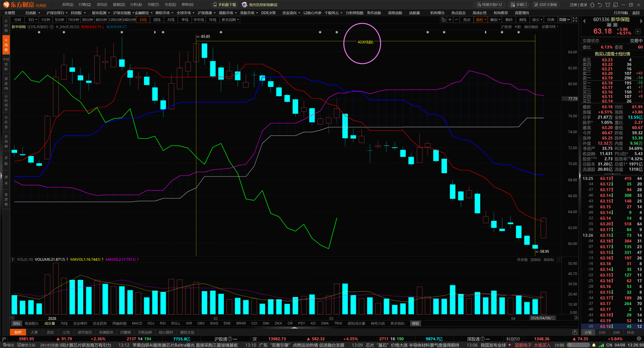Image resolution: width=644 pixels, height=348 pixels.
Task: Open the F10资料 sidebar tab
Action: coord(6,63)
